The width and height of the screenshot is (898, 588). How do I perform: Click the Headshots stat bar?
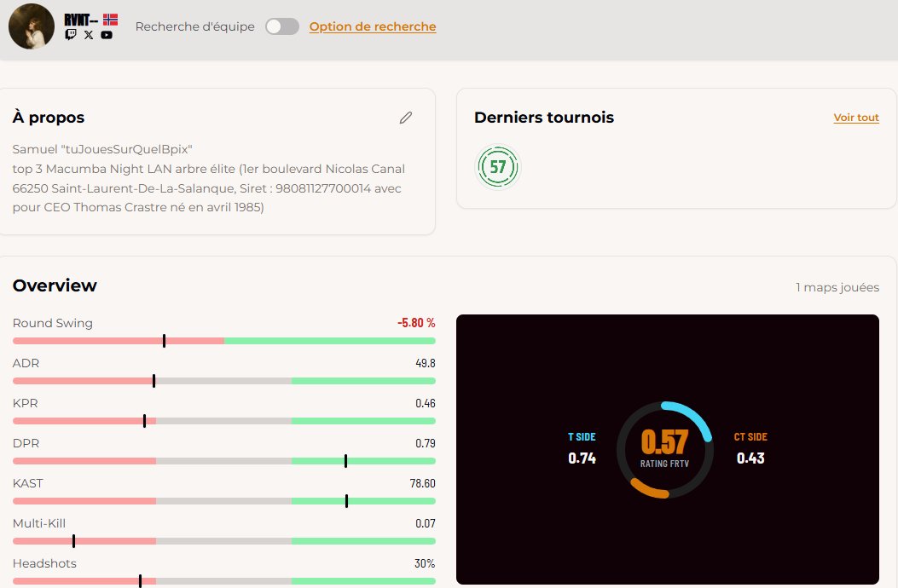coord(224,581)
